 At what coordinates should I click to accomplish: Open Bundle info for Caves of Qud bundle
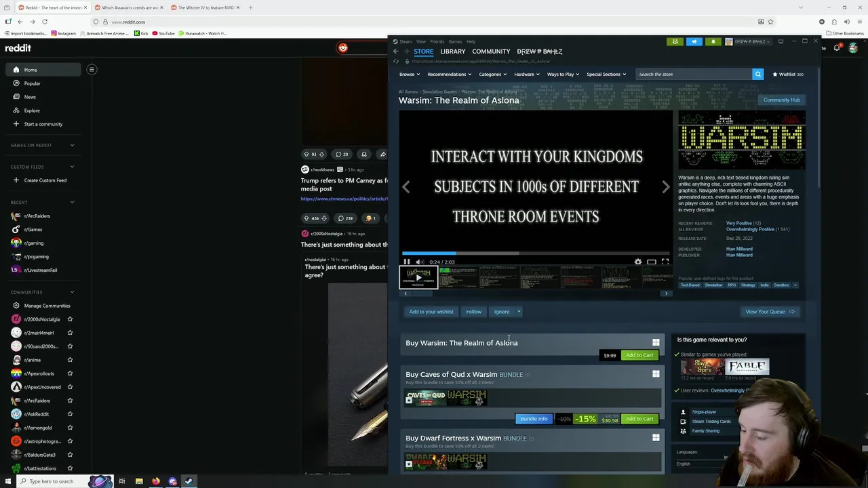(x=534, y=419)
